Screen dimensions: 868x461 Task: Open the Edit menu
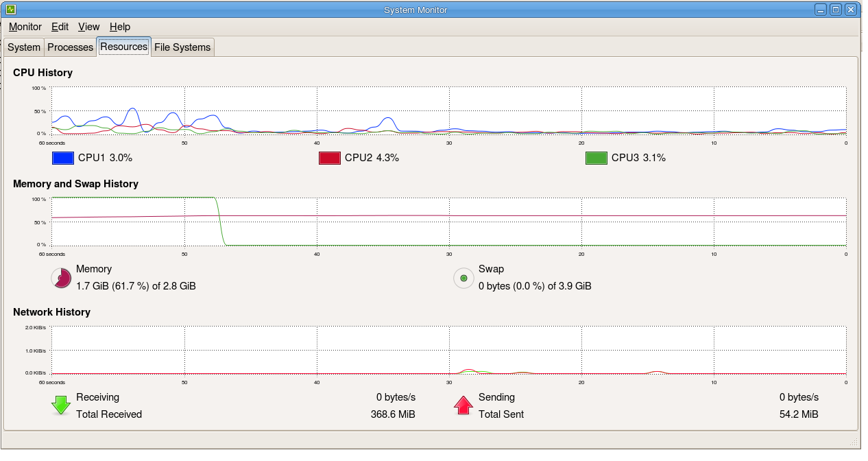tap(60, 27)
